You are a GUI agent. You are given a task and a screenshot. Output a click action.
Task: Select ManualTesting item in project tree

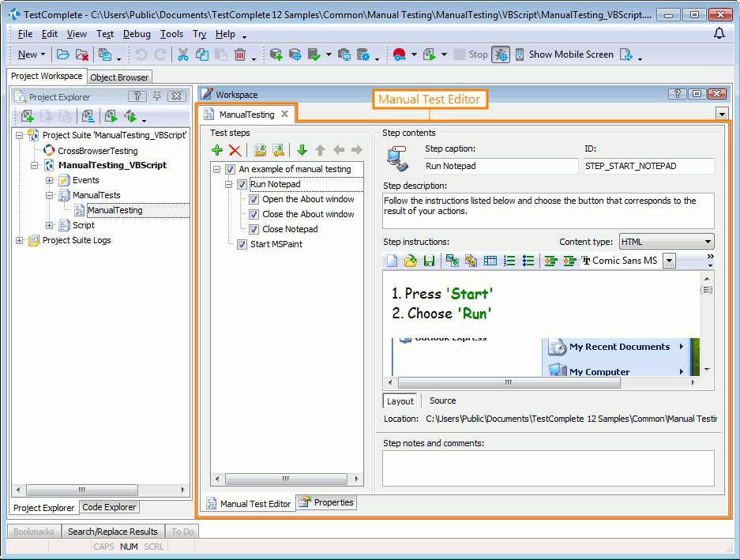pyautogui.click(x=115, y=210)
